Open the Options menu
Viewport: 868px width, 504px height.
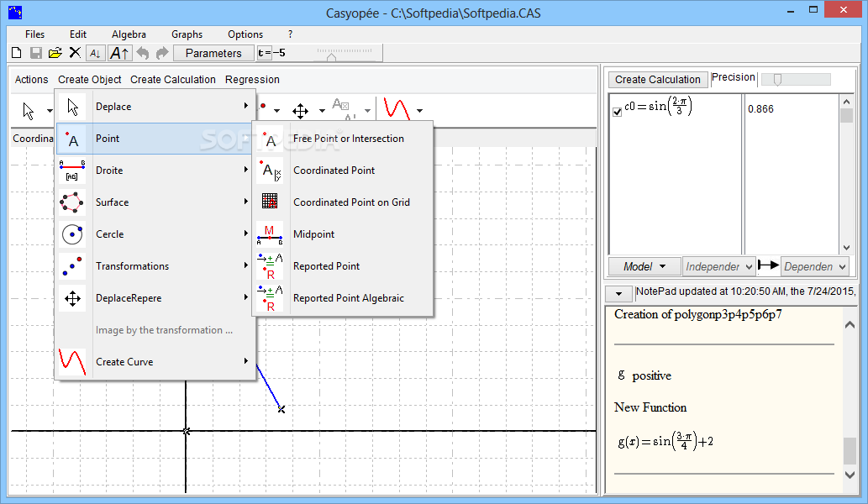coord(245,34)
